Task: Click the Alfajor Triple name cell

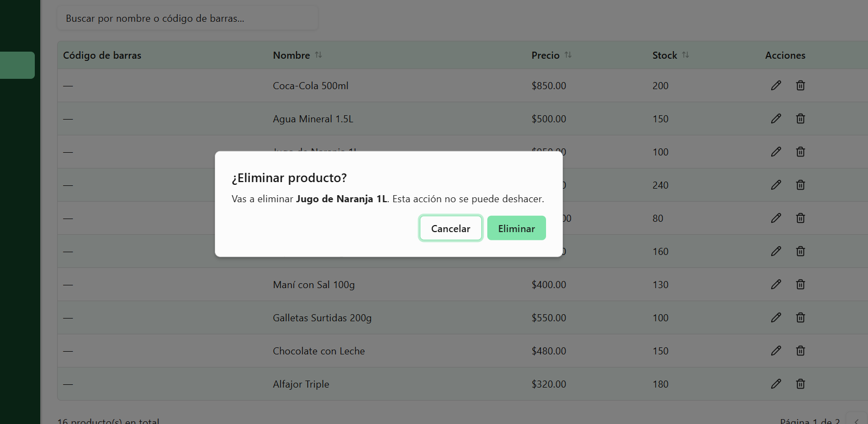Action: point(301,384)
